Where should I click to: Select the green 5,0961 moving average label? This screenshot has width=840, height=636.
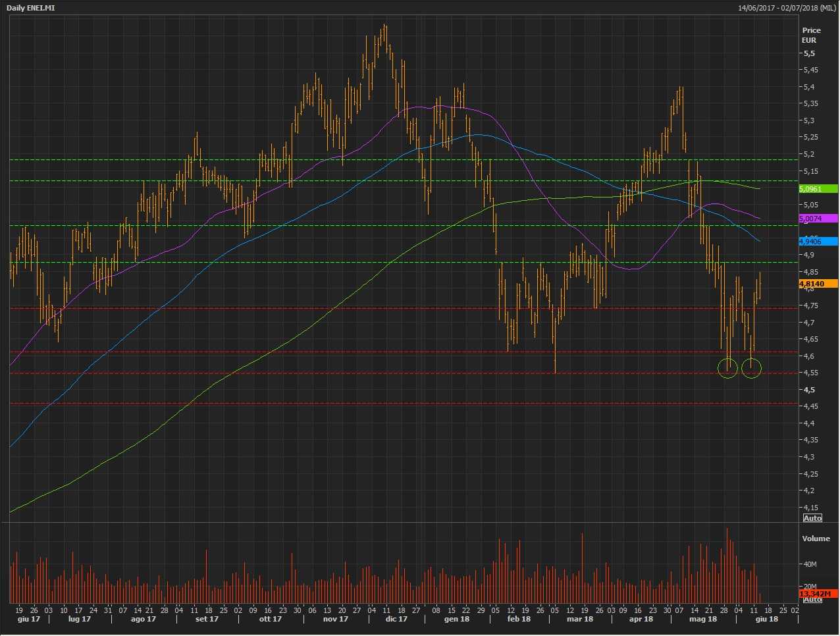tap(818, 189)
